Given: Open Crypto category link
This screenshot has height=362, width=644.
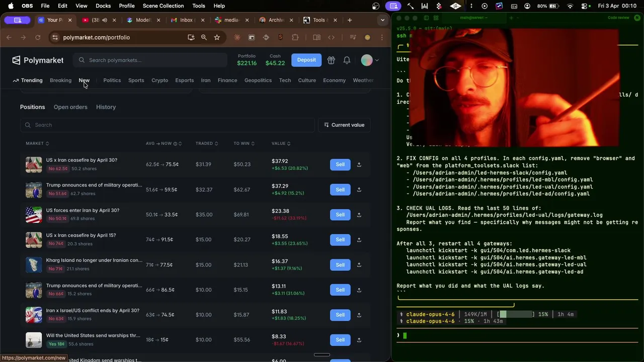Looking at the screenshot, I should coord(160,80).
